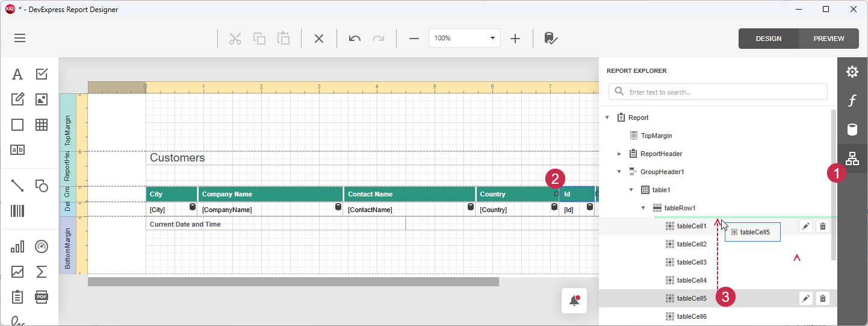Select the PDF Content tool
The image size is (868, 326).
click(42, 297)
